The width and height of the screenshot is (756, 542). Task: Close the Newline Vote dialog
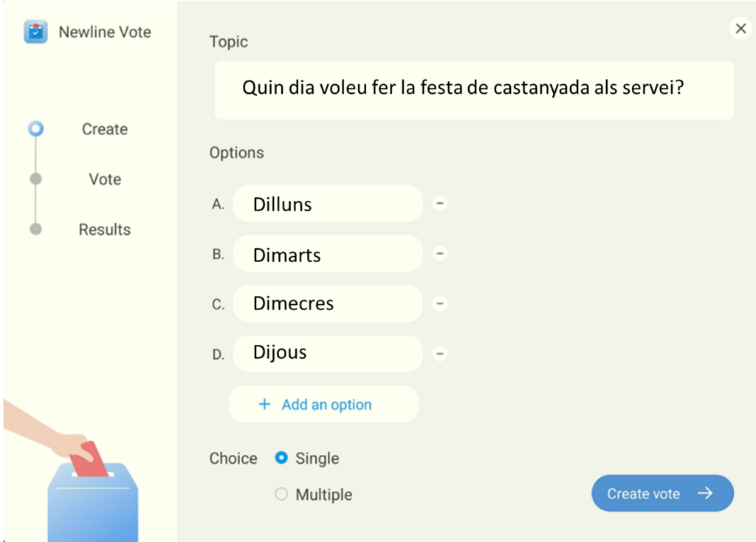740,28
